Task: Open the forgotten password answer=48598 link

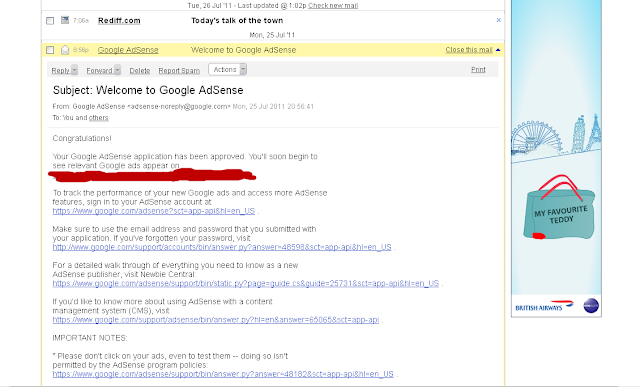Action: pos(222,247)
